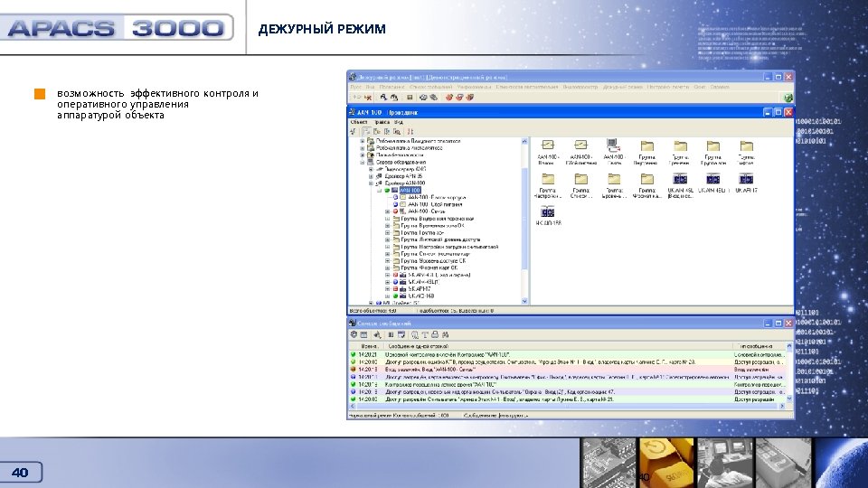Image resolution: width=868 pixels, height=488 pixels.
Task: Select the red message Вход включён "AAN-100 - Связь"
Action: 568,369
